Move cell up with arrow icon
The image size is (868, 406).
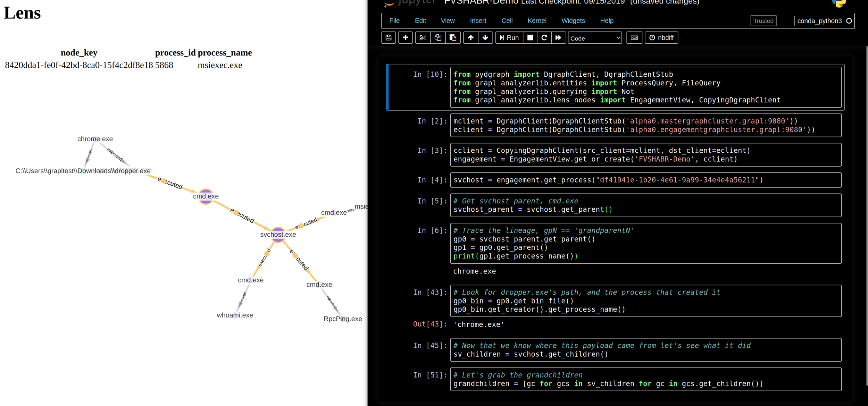click(470, 37)
